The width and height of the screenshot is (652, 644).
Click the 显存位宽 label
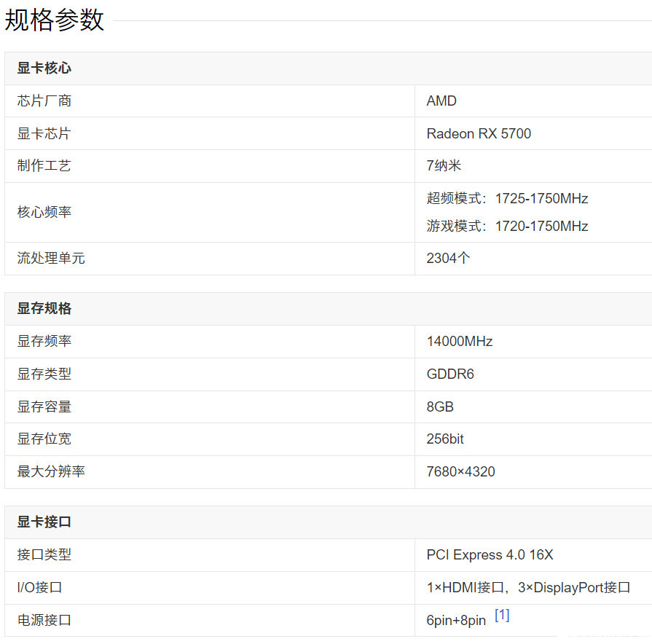click(44, 439)
